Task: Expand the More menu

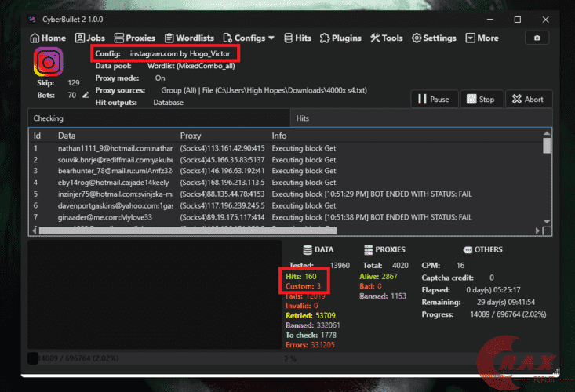Action: point(482,38)
